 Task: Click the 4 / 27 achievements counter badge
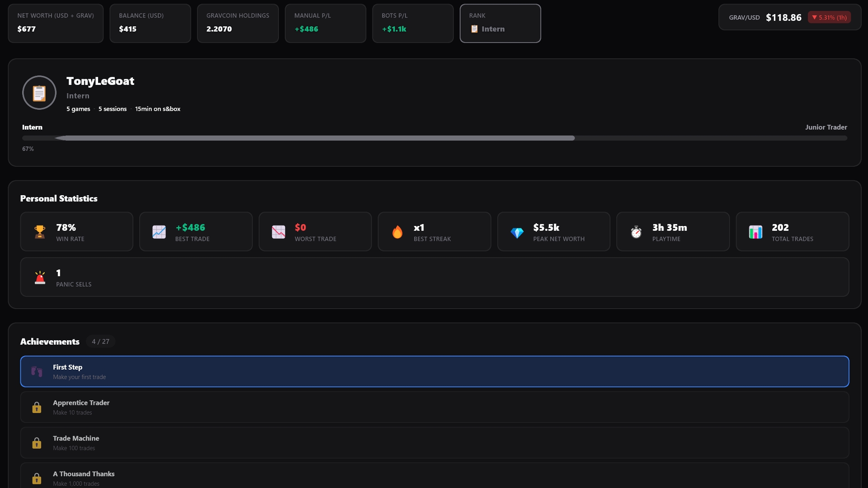100,342
